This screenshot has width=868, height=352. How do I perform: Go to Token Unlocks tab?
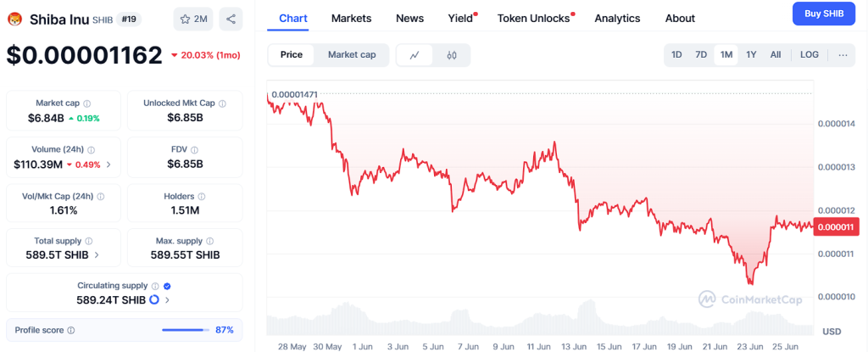[533, 18]
